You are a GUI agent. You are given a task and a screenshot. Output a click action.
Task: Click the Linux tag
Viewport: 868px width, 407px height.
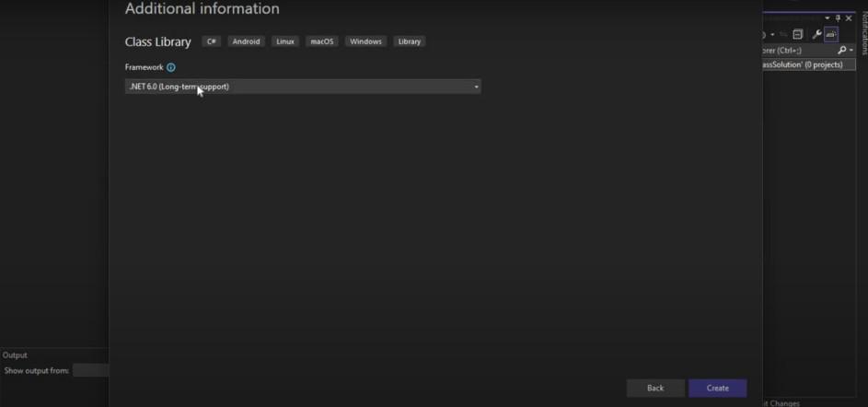(x=285, y=41)
